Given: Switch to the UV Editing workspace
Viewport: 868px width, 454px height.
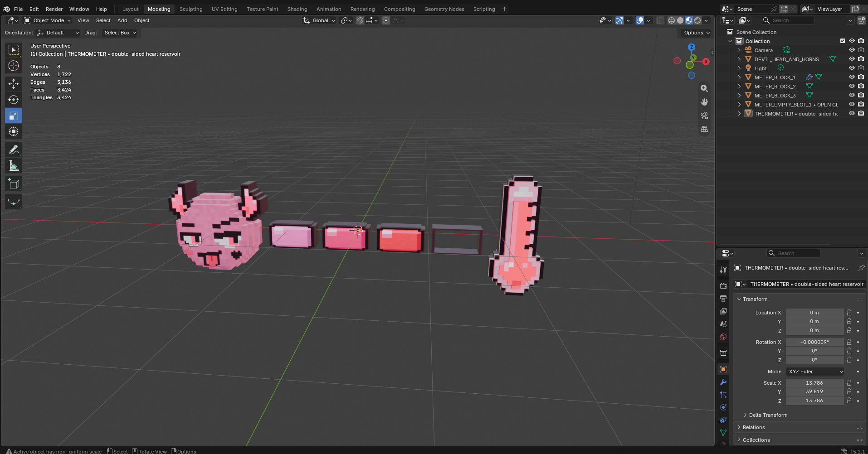Looking at the screenshot, I should click(x=224, y=9).
